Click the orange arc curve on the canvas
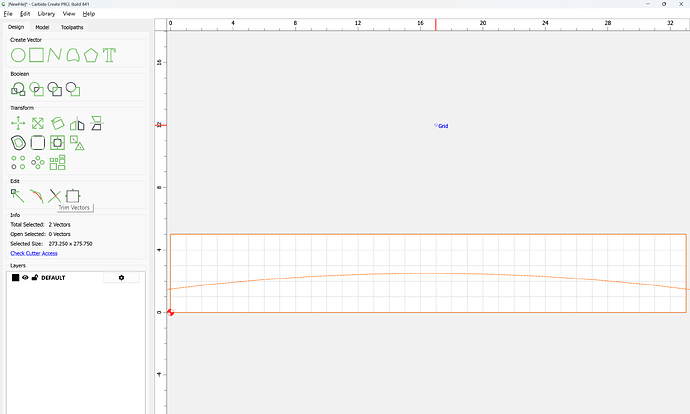This screenshot has width=690, height=414. click(428, 274)
